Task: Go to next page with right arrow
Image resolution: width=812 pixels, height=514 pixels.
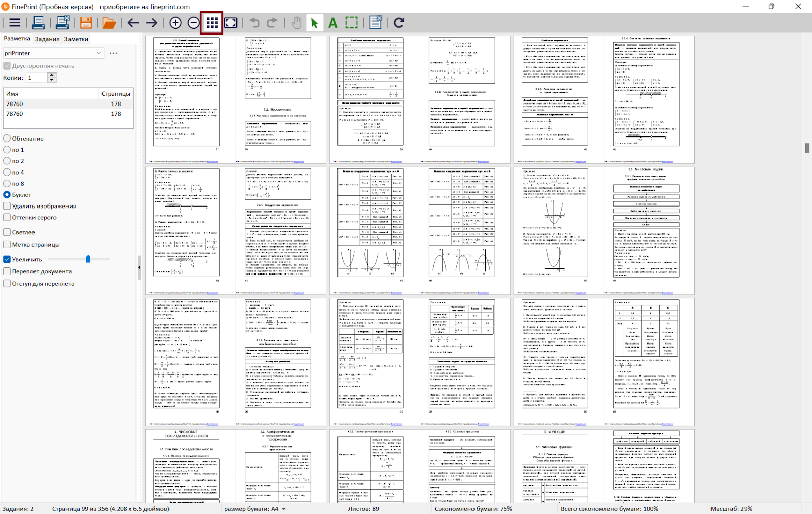Action: point(151,23)
